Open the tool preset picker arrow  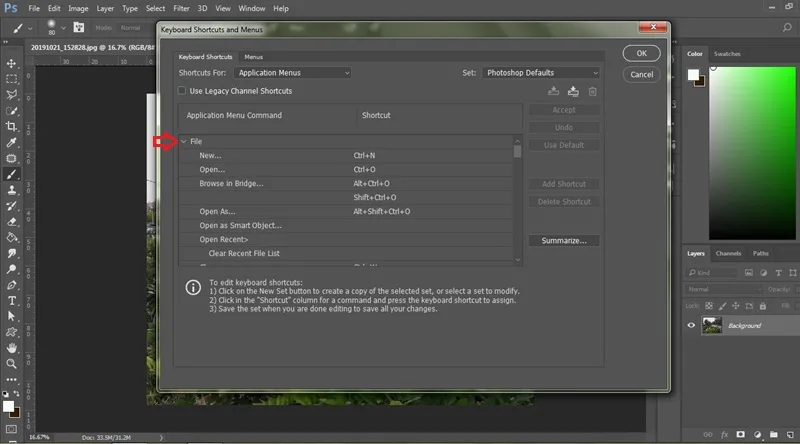30,28
